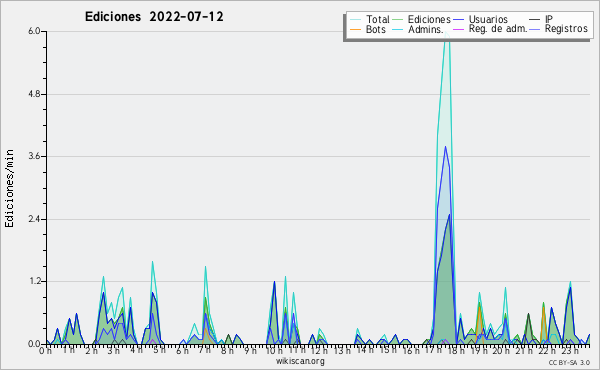Click the CC BY-SA 3.0 license text
Image resolution: width=600 pixels, height=370 pixels.
pyautogui.click(x=569, y=362)
